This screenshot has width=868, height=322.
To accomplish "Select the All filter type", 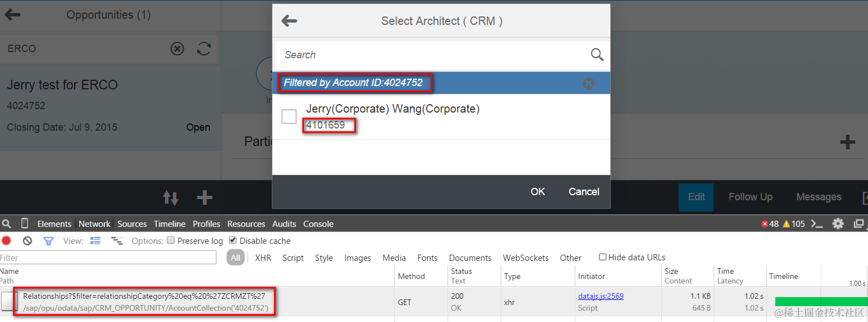I will pyautogui.click(x=236, y=257).
